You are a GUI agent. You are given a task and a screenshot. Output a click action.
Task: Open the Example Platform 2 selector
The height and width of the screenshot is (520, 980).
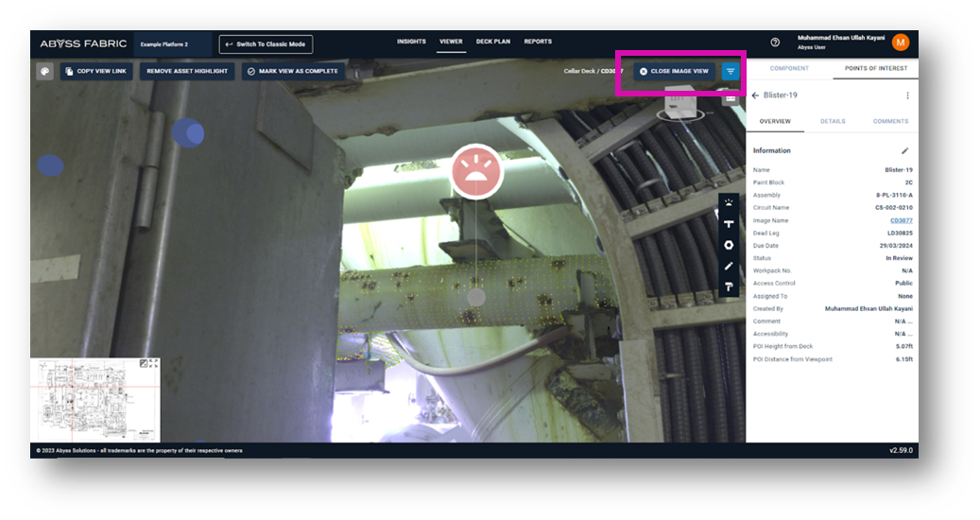click(172, 44)
